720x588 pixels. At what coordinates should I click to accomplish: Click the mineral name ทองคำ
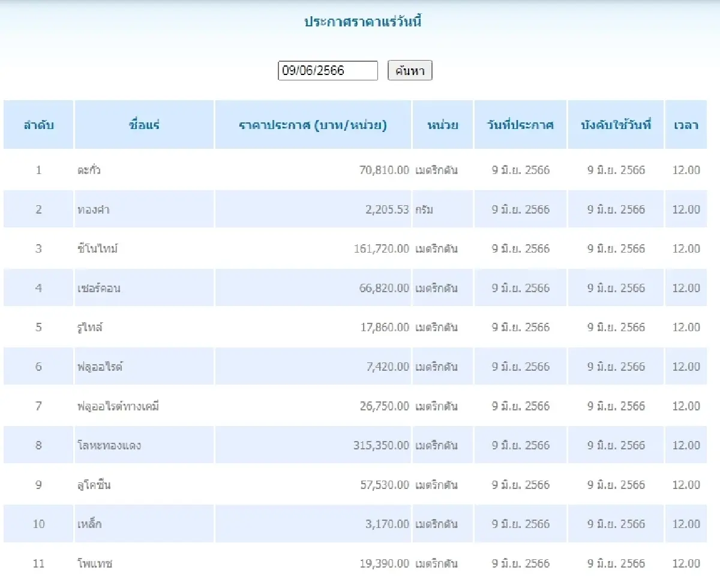[x=93, y=209]
